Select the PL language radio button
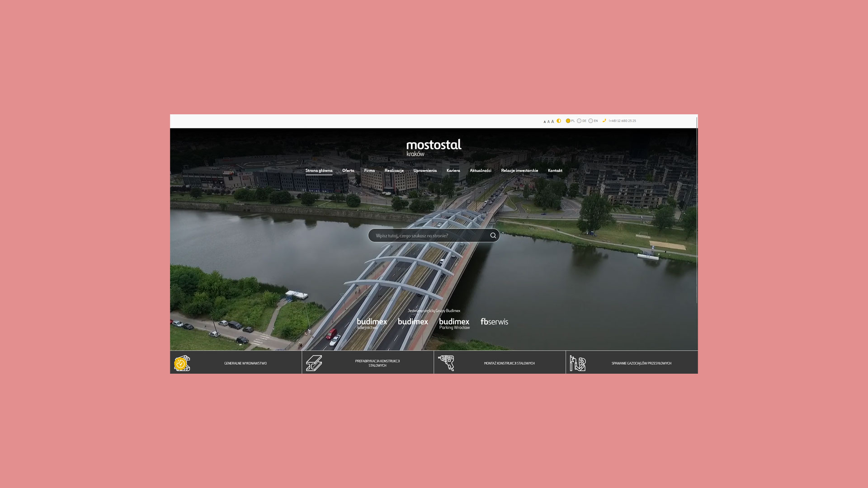 [x=568, y=121]
